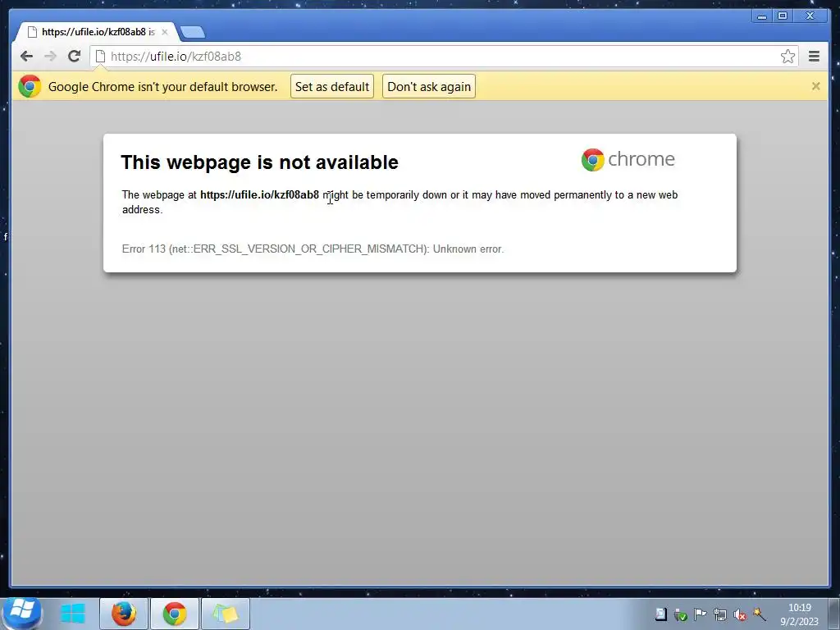Click the Show desktop strip
Image resolution: width=840 pixels, height=630 pixels.
tap(835, 614)
